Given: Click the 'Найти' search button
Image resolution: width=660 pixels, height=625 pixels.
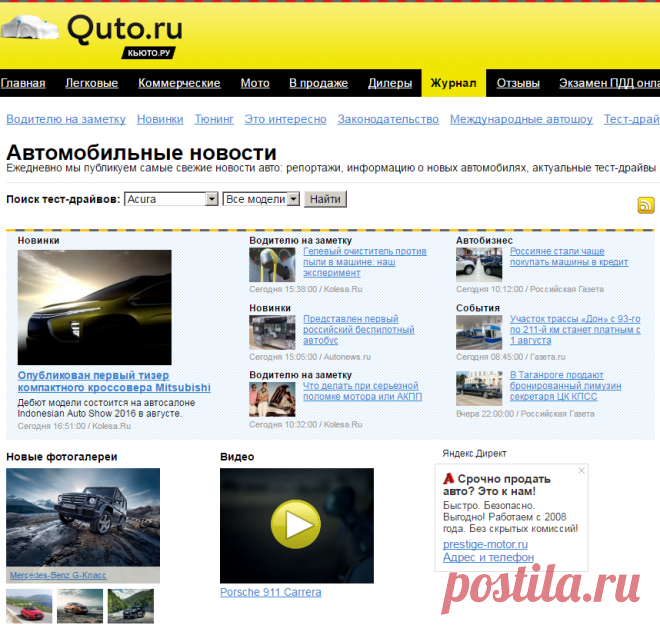Looking at the screenshot, I should click(x=325, y=199).
